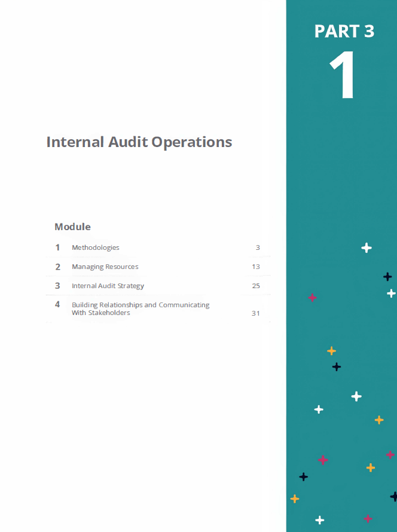Click the Internal Audit Operations title
The width and height of the screenshot is (397, 532).
coord(139,142)
